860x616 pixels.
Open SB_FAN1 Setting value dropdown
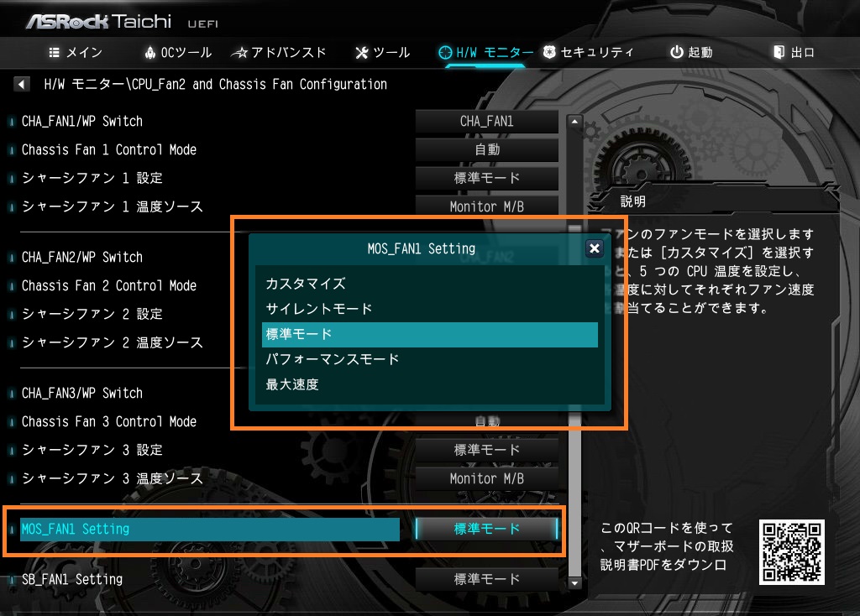pos(486,579)
